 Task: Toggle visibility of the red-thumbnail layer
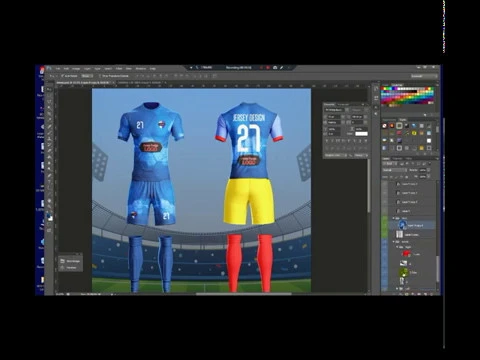tap(385, 254)
